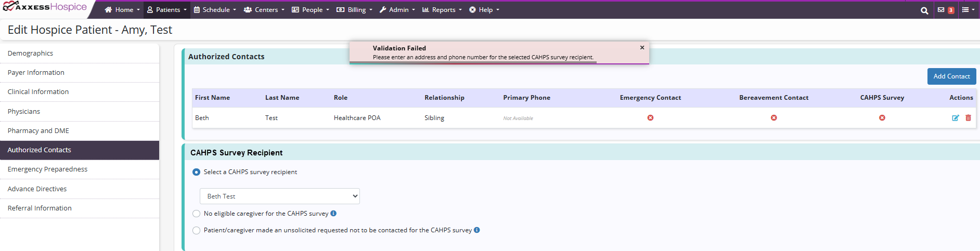This screenshot has width=980, height=251.
Task: Open the messages envelope icon
Action: click(x=941, y=10)
